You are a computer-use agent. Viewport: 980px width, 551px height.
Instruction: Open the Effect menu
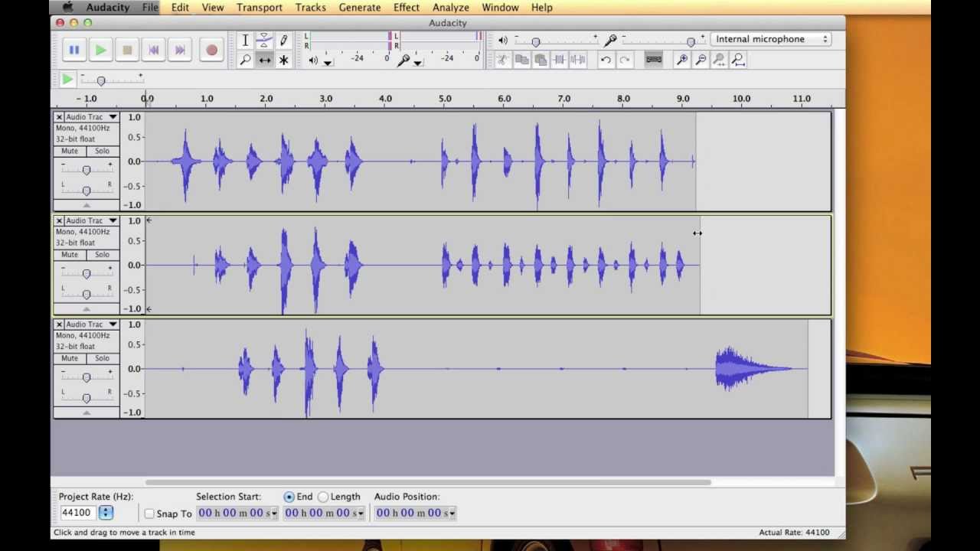407,8
